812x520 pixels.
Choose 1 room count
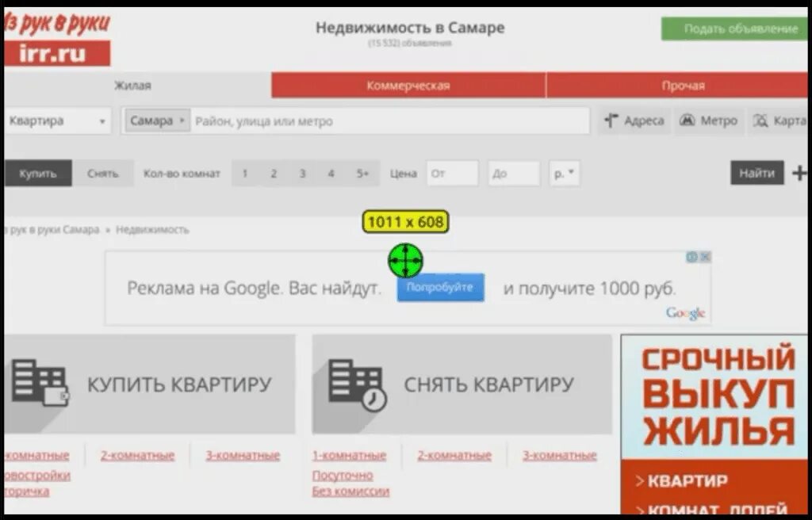(x=245, y=174)
